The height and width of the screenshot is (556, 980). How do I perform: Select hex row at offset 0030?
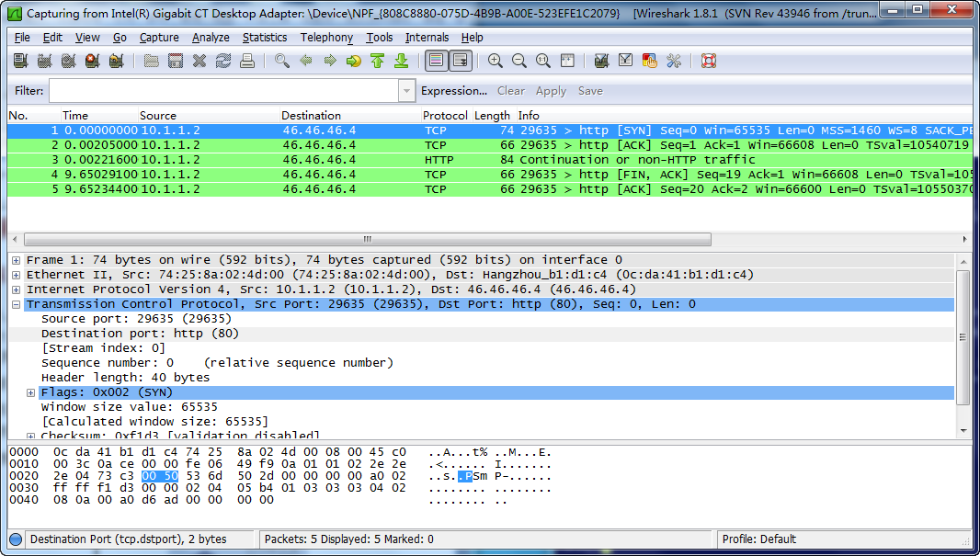point(280,488)
